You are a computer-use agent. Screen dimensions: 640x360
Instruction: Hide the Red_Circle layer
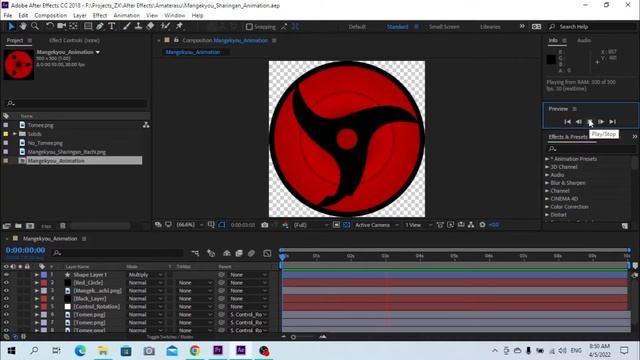6,282
